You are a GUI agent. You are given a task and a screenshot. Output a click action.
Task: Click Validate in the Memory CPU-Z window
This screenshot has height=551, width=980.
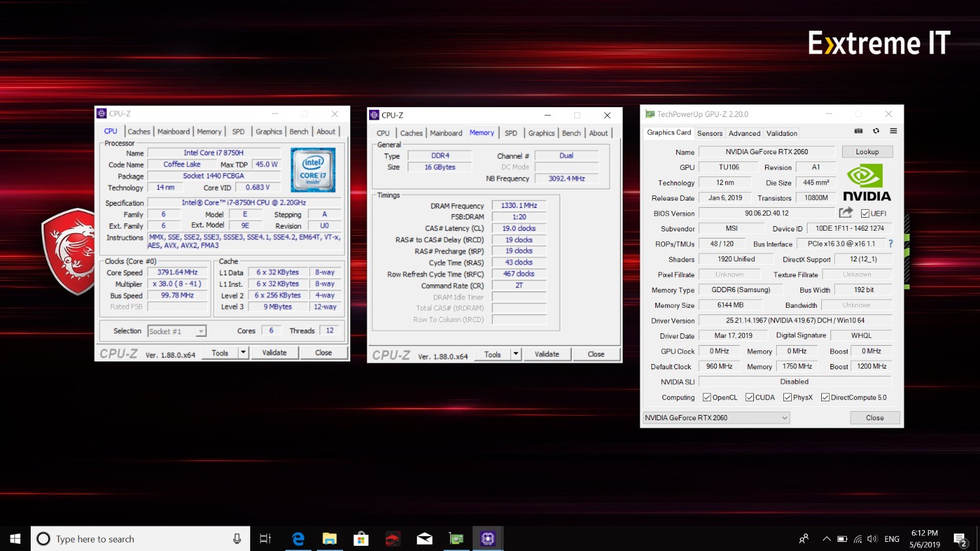point(547,354)
